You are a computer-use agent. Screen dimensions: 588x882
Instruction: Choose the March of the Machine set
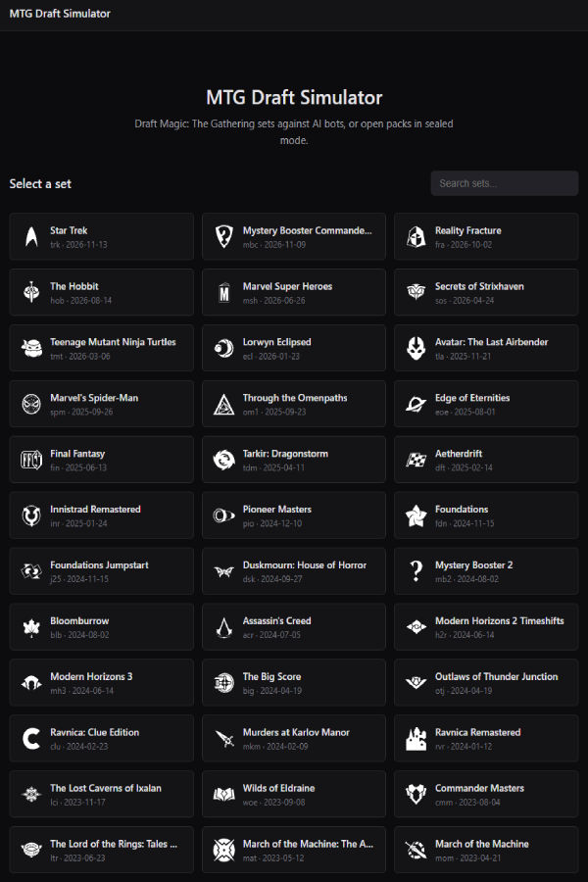click(x=486, y=850)
